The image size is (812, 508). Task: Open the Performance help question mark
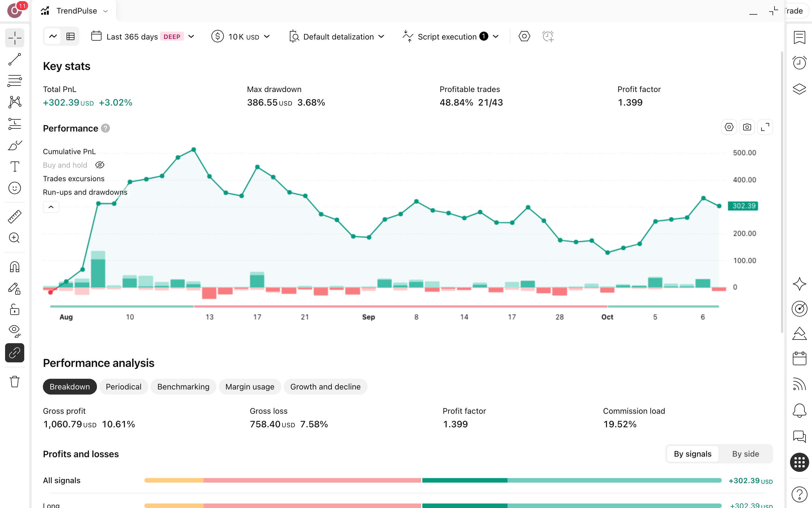click(105, 128)
